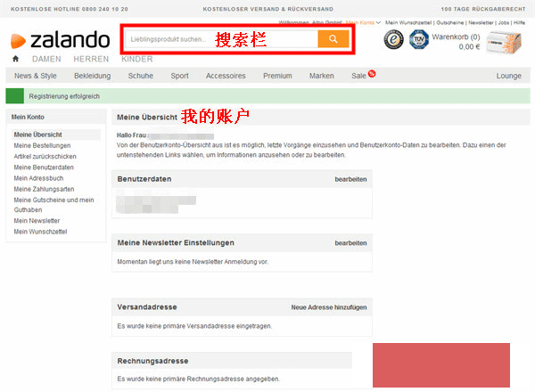Screen dimensions: 535x392
Task: Open Jobs link in header
Action: (x=504, y=22)
